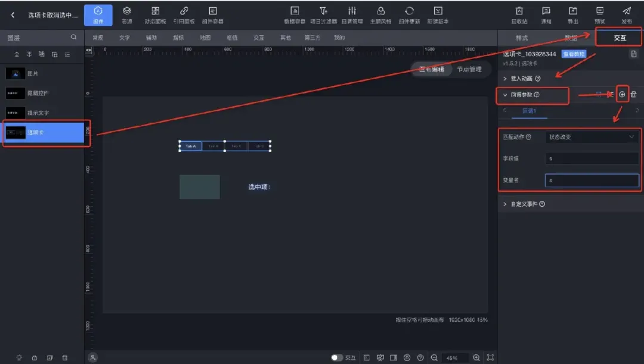
Task: Click the blue 查看教程 button
Action: point(574,54)
